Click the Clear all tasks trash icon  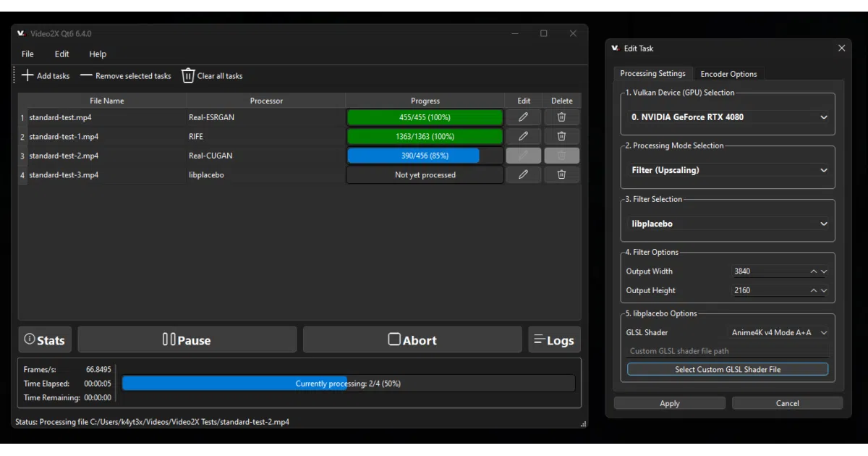click(x=188, y=75)
